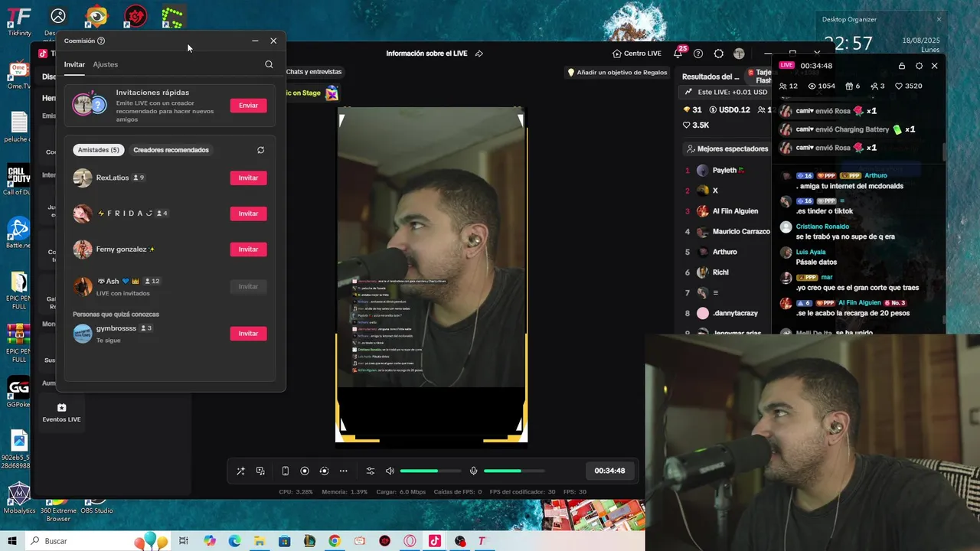Viewport: 980px width, 551px height.
Task: Open the Coemisión help question-mark icon
Action: 101,41
